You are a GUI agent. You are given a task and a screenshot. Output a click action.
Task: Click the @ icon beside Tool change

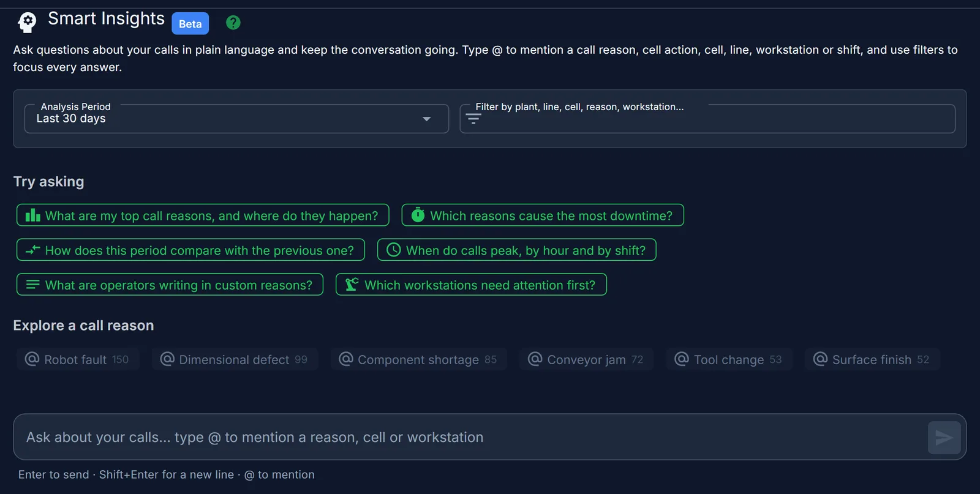(682, 359)
